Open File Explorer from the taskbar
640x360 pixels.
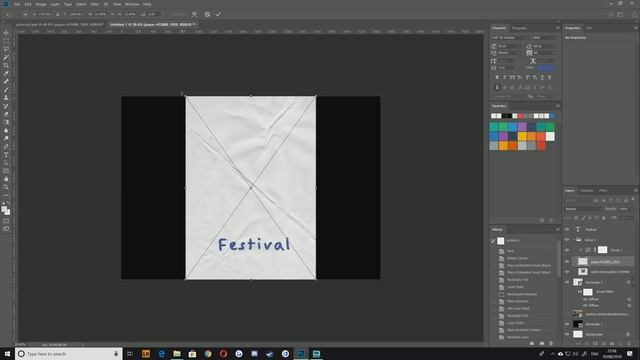click(x=177, y=354)
